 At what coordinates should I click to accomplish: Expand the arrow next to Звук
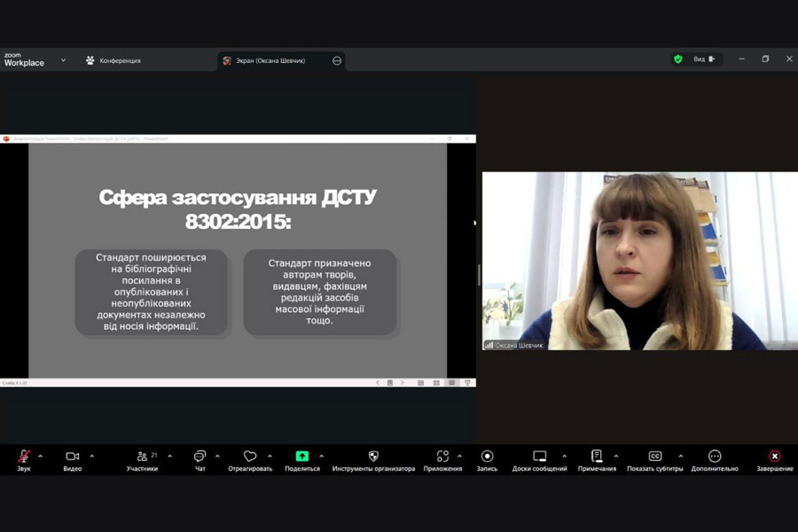tap(43, 457)
